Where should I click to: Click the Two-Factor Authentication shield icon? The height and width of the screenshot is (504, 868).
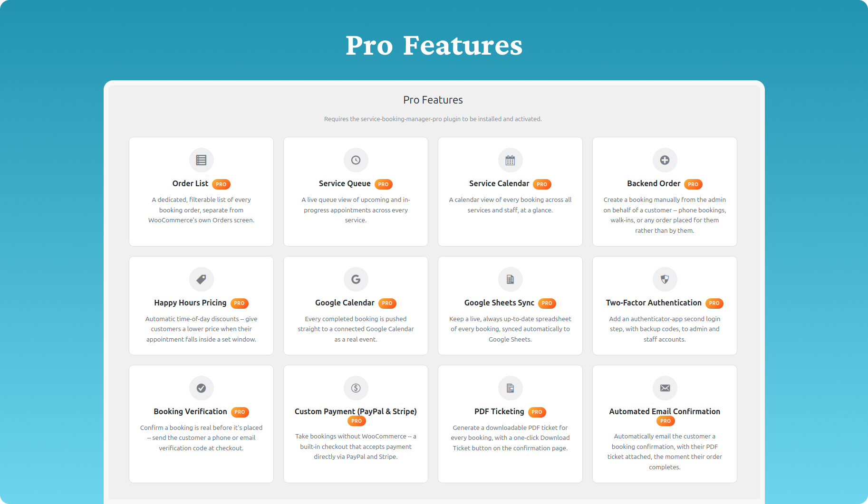point(665,279)
